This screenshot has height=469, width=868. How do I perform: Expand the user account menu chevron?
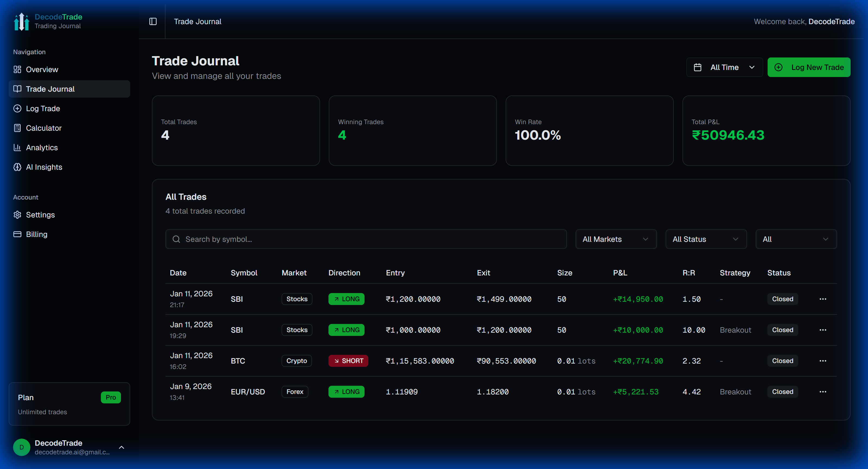click(122, 448)
